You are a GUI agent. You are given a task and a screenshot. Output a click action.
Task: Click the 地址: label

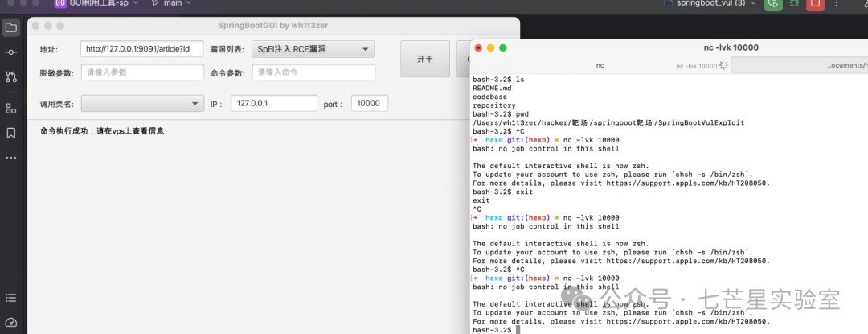[49, 49]
